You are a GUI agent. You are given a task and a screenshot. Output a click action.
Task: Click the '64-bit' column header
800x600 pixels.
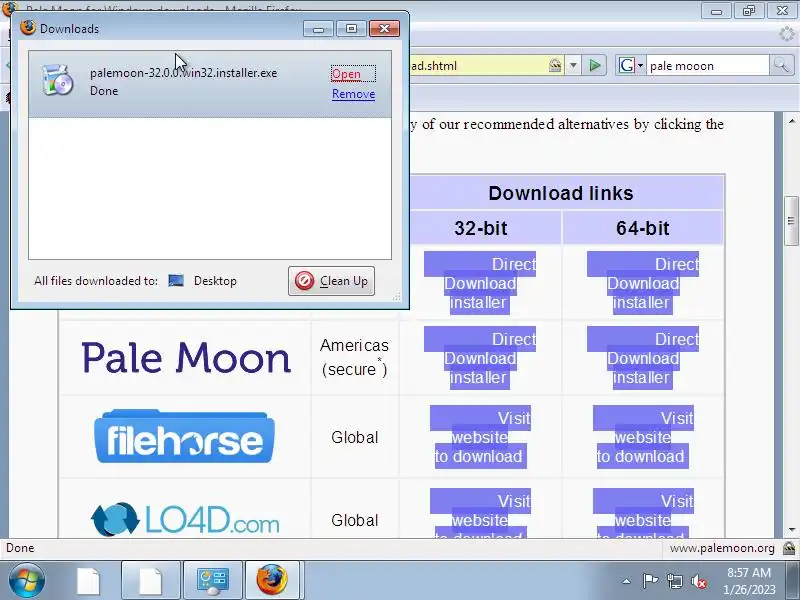click(x=642, y=228)
